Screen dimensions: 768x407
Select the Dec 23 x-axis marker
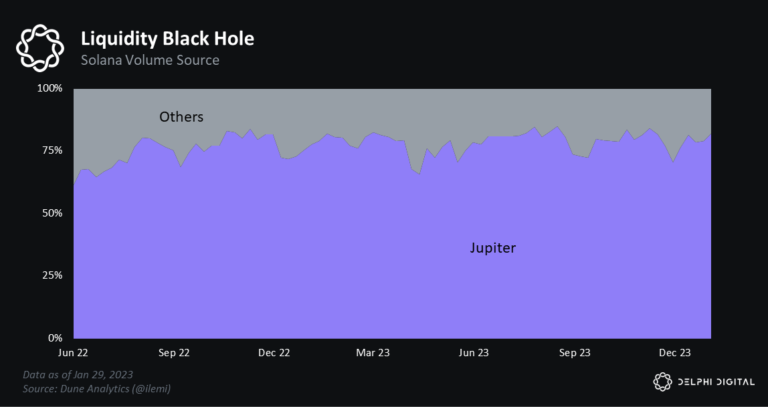(x=673, y=353)
